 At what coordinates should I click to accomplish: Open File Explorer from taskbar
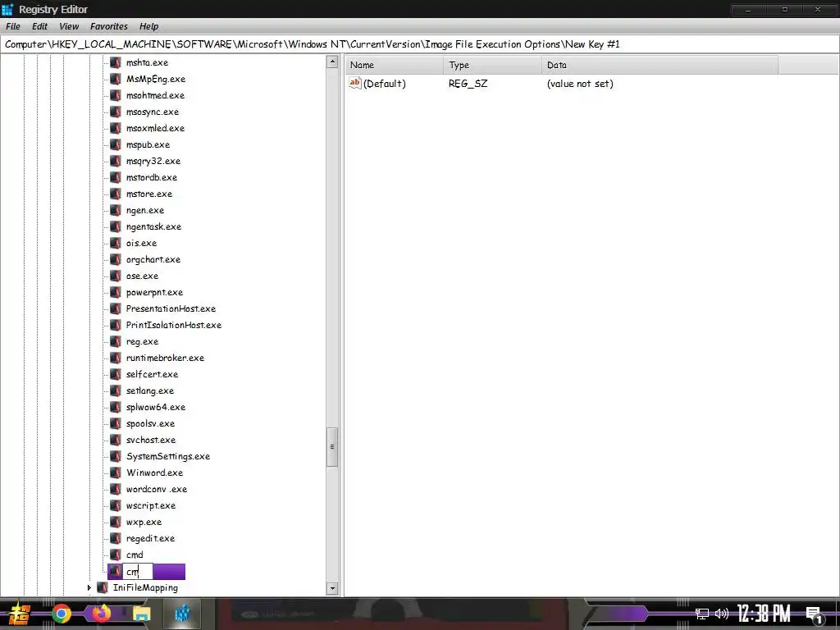click(141, 614)
